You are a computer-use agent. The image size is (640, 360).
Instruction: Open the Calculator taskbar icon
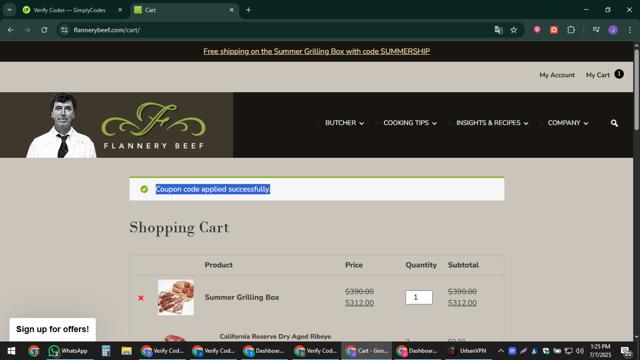(x=106, y=351)
